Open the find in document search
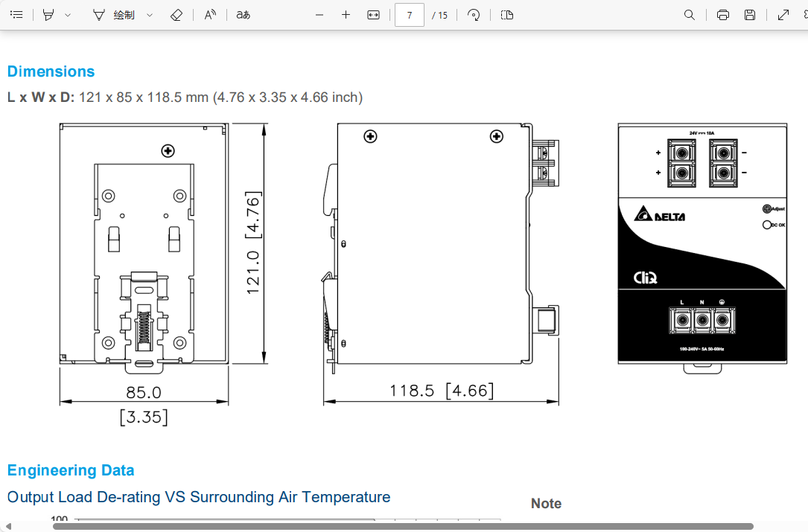 (690, 15)
